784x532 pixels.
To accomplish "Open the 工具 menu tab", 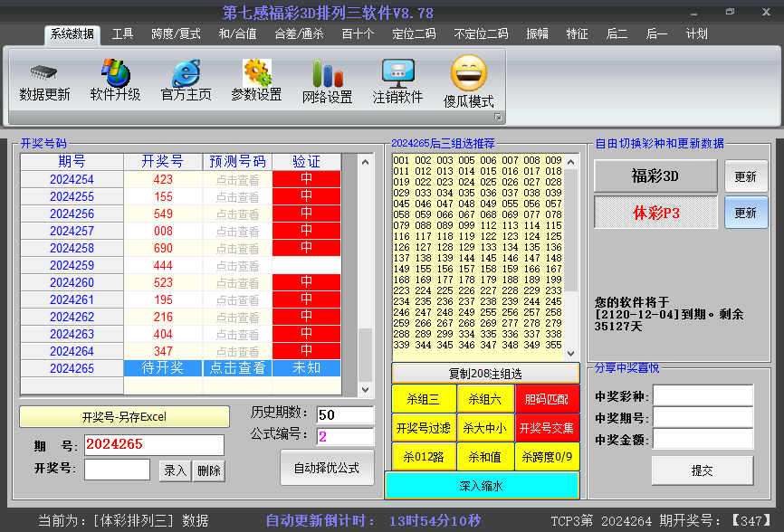I will click(122, 34).
